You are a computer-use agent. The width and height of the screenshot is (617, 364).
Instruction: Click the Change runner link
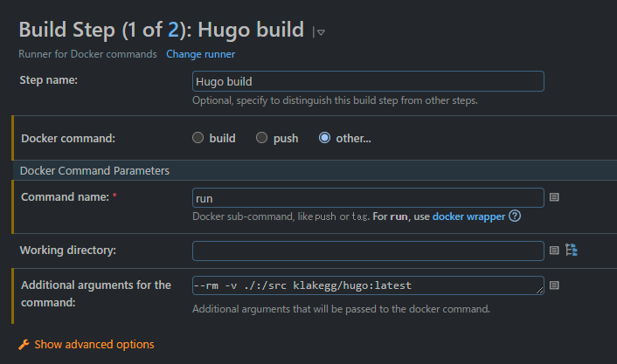coord(200,54)
